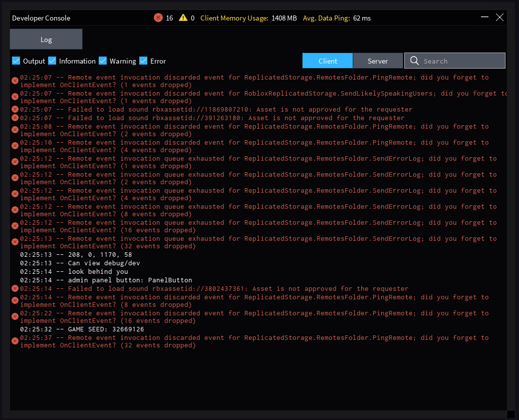
Task: Click the magnifier icon in Search box
Action: pyautogui.click(x=414, y=61)
